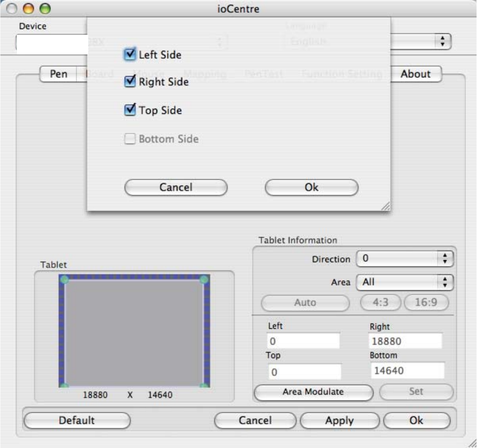Image resolution: width=477 pixels, height=448 pixels.
Task: Click the Left value field
Action: [x=303, y=341]
